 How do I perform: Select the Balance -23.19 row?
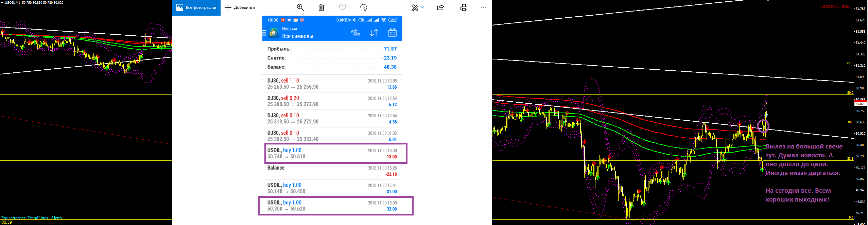point(332,171)
